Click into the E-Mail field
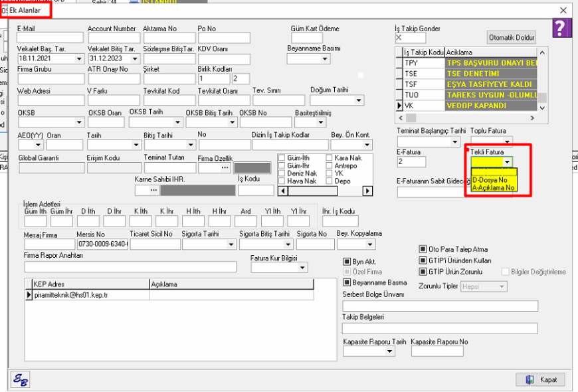 pyautogui.click(x=50, y=38)
